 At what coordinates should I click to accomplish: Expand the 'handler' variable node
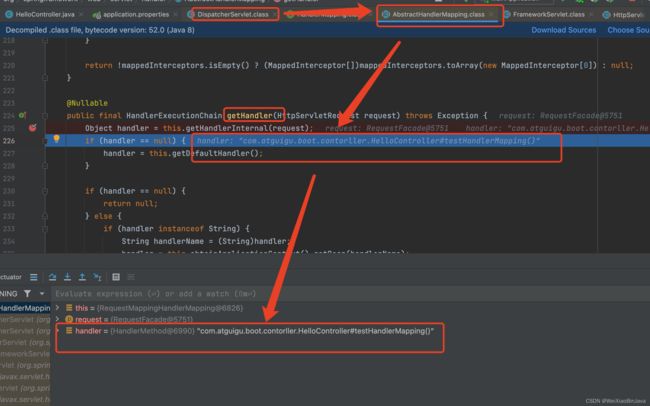point(58,331)
